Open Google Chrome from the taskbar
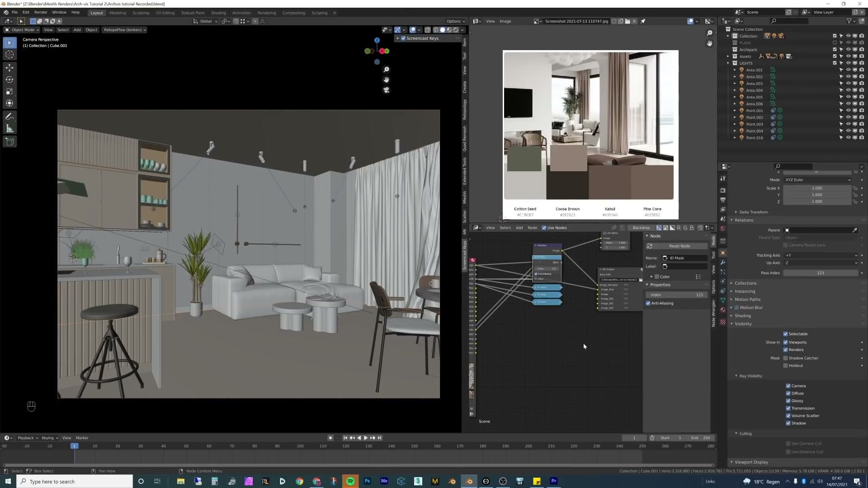This screenshot has width=868, height=488. (299, 481)
